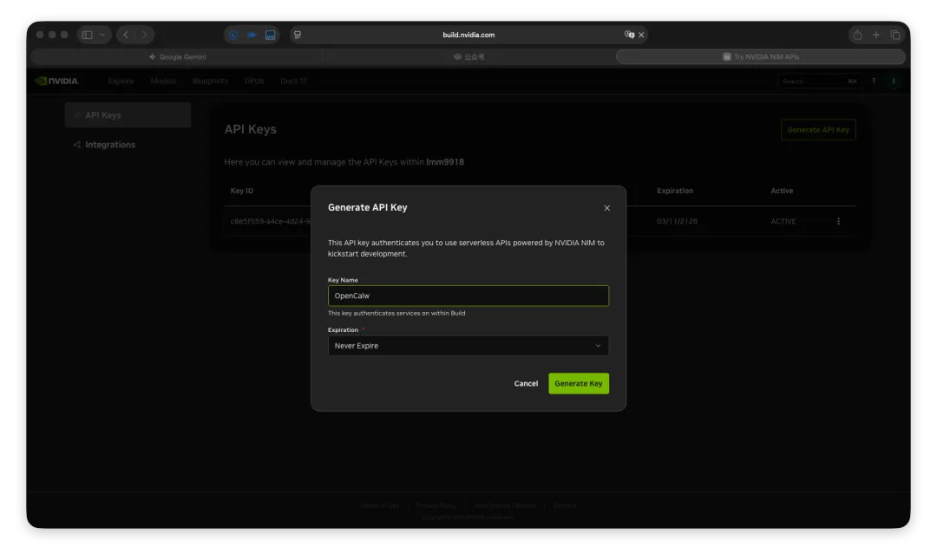Click the Active column header
937x560 pixels.
[781, 191]
